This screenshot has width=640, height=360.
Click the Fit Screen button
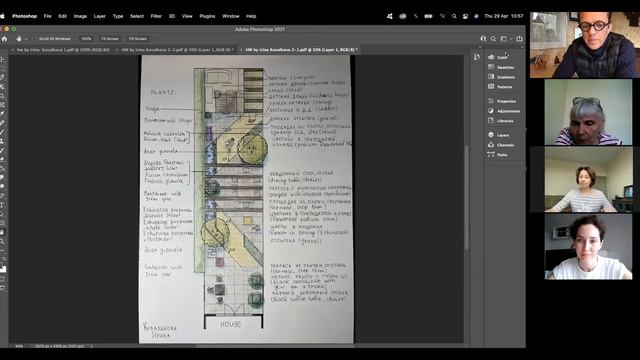point(109,39)
